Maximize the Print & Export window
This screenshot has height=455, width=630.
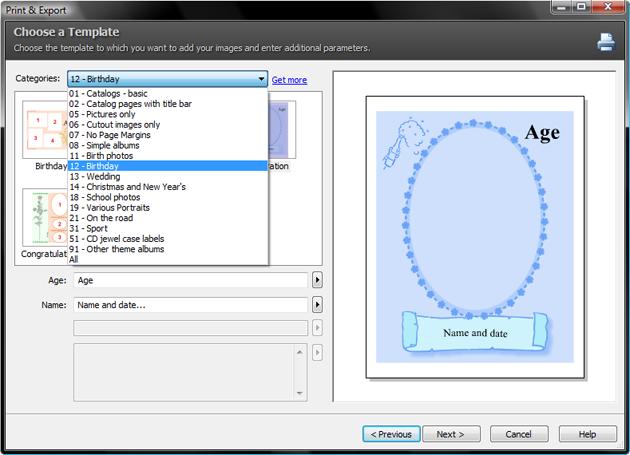coord(581,7)
